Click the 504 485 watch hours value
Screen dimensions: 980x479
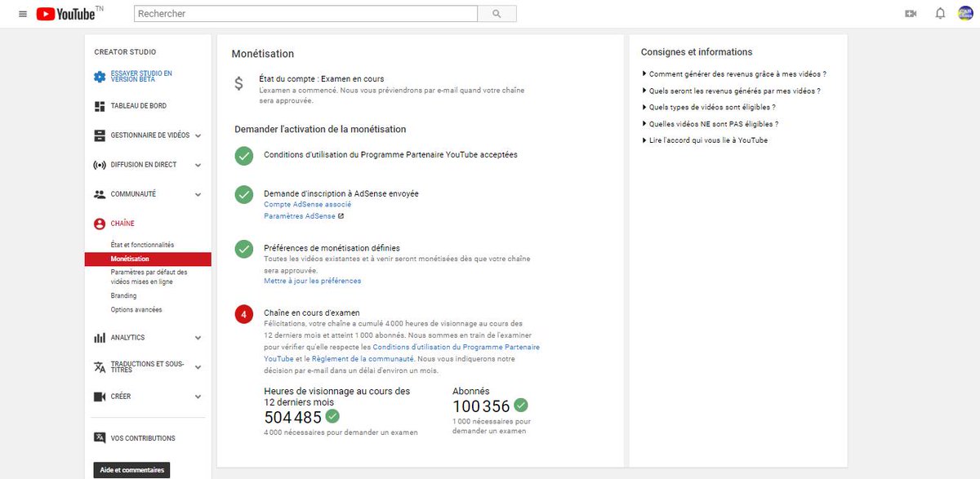[293, 417]
